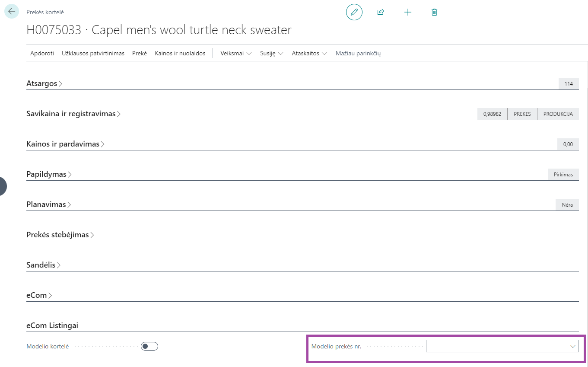Click the PRODUKCIJA summary value
Viewport: 588px width, 367px height.
558,114
